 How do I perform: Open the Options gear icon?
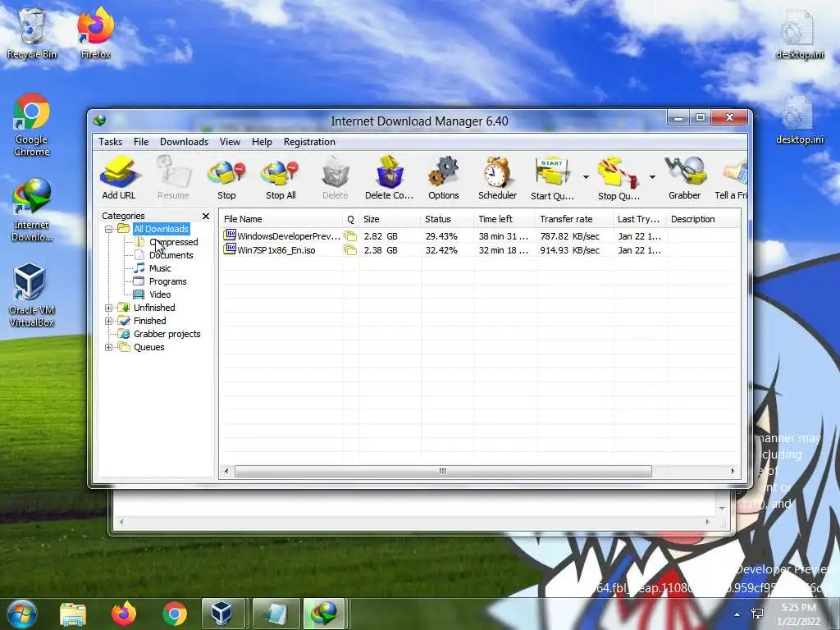444,178
